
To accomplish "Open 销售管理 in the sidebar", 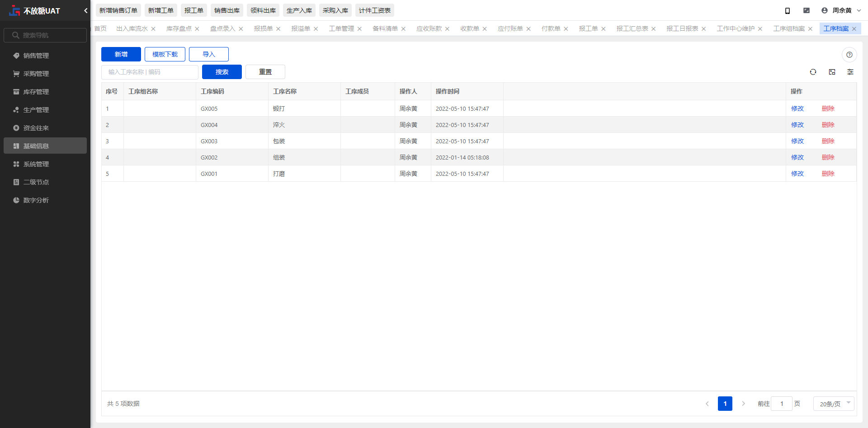I will point(45,56).
